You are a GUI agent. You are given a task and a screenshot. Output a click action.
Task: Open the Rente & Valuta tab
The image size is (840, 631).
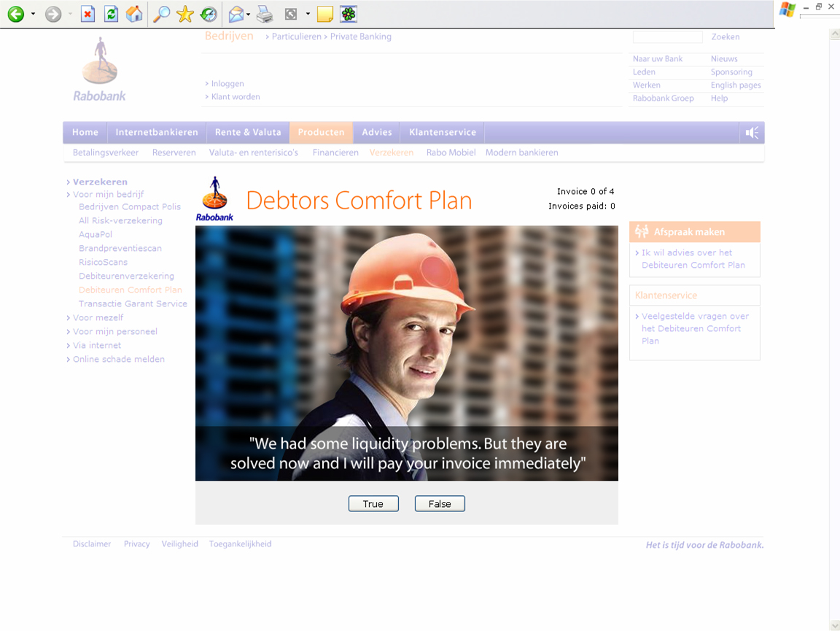248,133
